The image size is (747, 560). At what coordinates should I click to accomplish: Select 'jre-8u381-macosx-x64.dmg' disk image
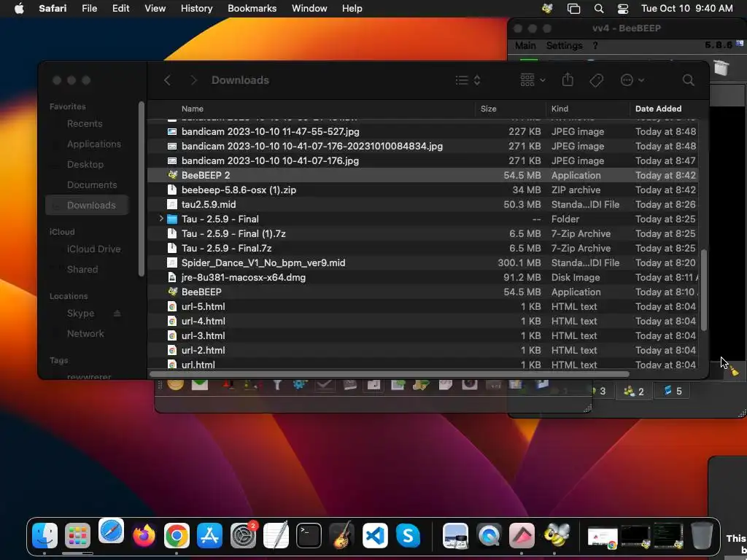coord(422,277)
